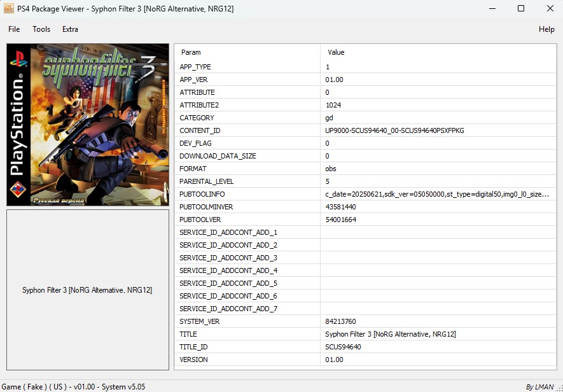The width and height of the screenshot is (563, 392).
Task: Select the PARENTAL_LEVEL parameter
Action: (x=207, y=181)
